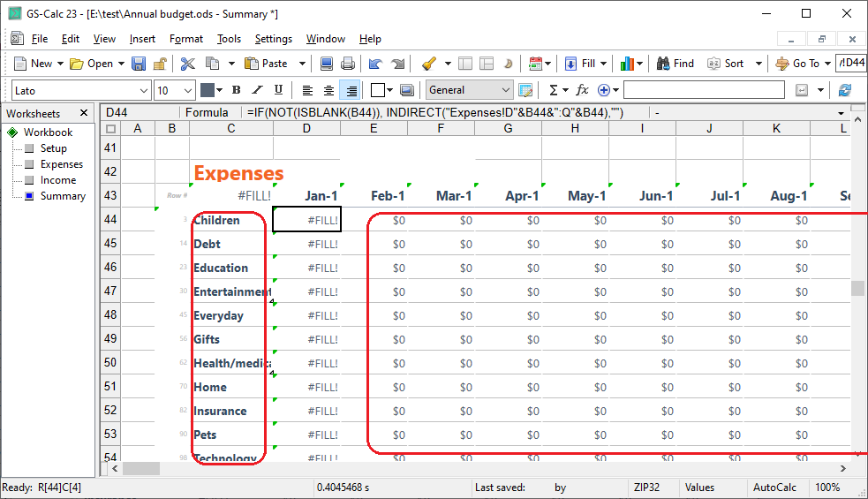Click the bar chart icon
The width and height of the screenshot is (868, 499).
627,64
